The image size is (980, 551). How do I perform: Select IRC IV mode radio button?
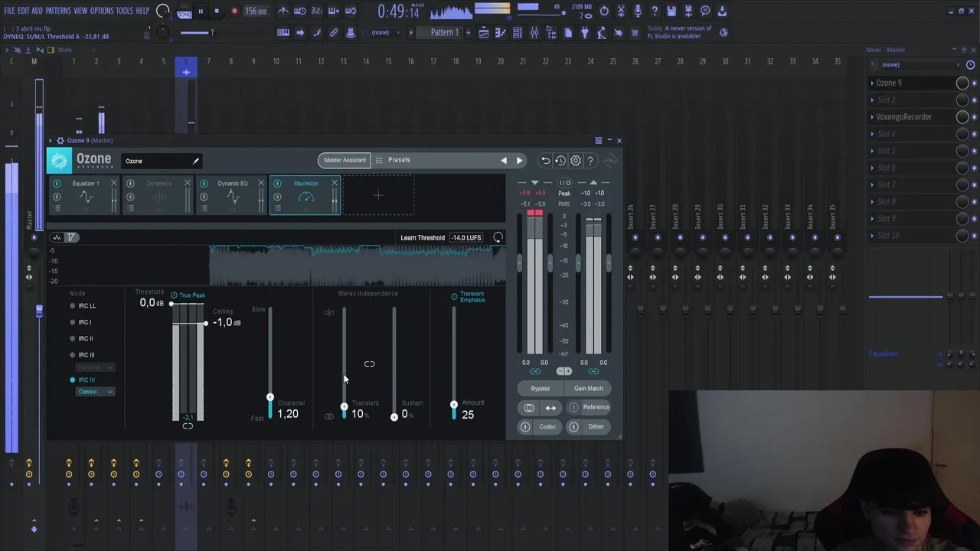(73, 380)
